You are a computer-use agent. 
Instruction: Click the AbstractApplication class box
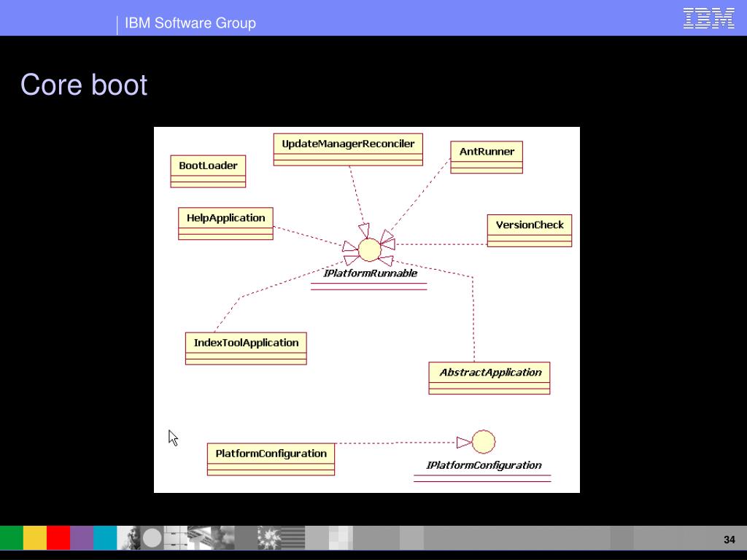click(x=489, y=378)
